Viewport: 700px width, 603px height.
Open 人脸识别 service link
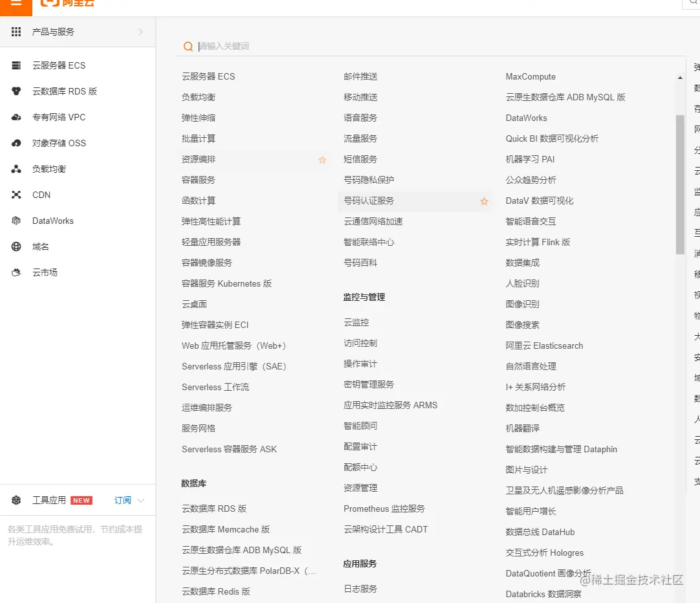tap(523, 283)
